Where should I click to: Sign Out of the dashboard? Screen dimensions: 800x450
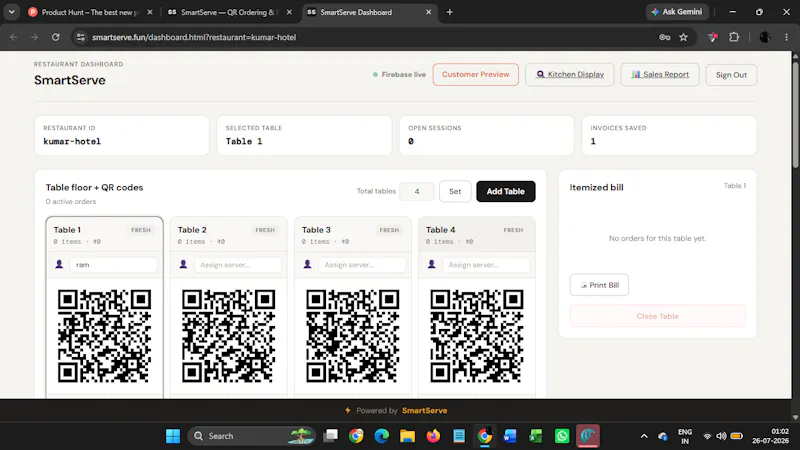point(731,74)
